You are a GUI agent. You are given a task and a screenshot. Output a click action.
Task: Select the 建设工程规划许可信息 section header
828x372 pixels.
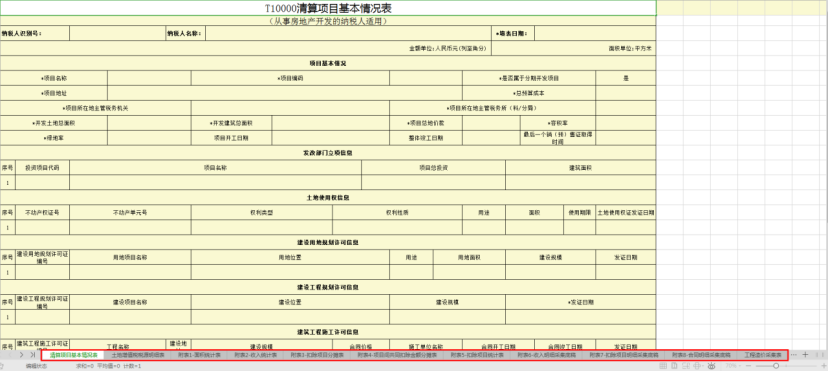click(x=328, y=287)
